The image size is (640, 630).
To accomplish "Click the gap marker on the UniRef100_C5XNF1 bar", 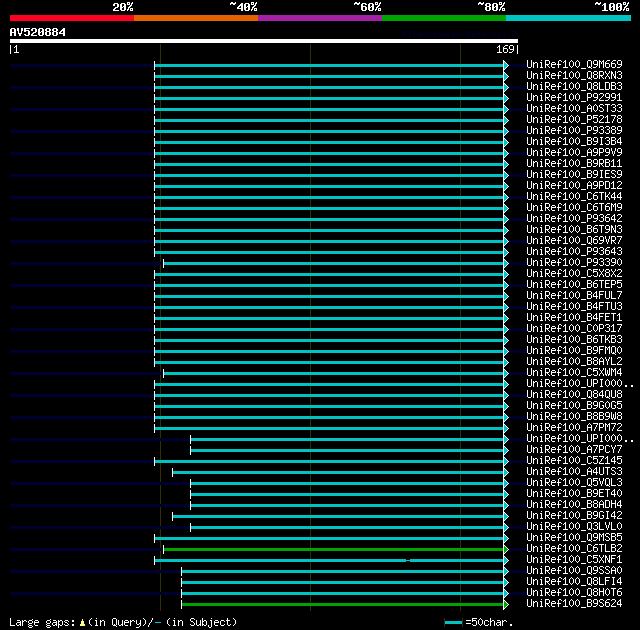I will pyautogui.click(x=408, y=561).
